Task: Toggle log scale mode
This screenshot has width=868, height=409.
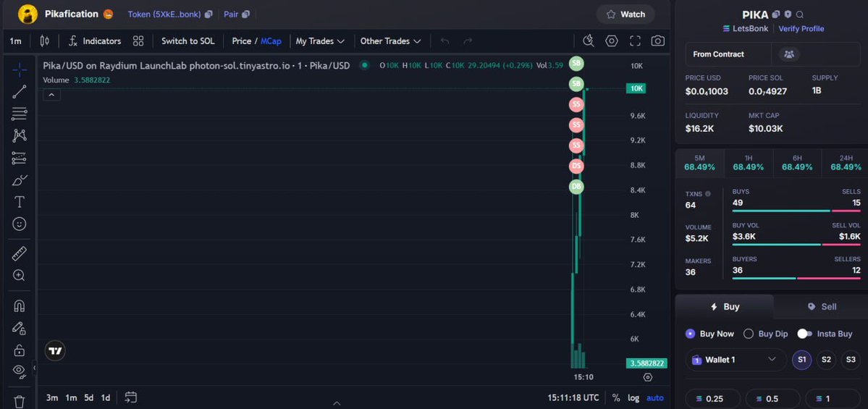Action: 633,397
